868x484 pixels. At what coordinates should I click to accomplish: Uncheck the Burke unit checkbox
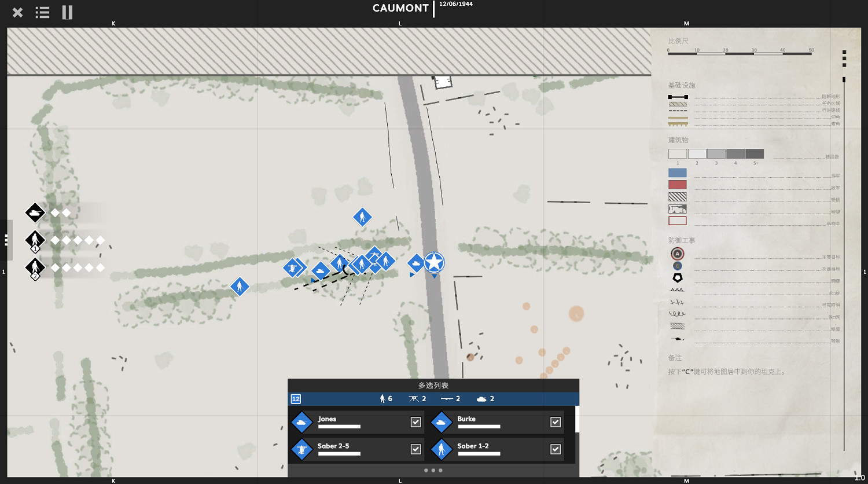coord(556,422)
